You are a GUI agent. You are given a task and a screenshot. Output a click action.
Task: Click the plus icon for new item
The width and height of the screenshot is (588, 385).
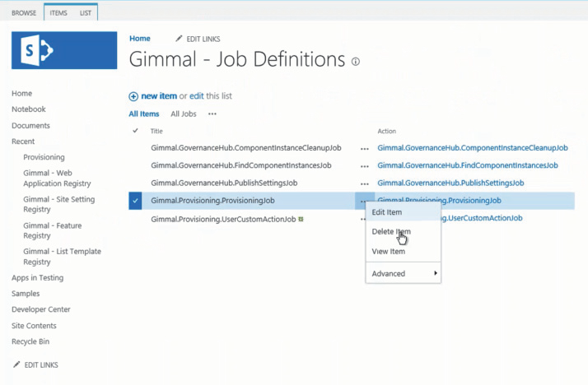[x=133, y=96]
